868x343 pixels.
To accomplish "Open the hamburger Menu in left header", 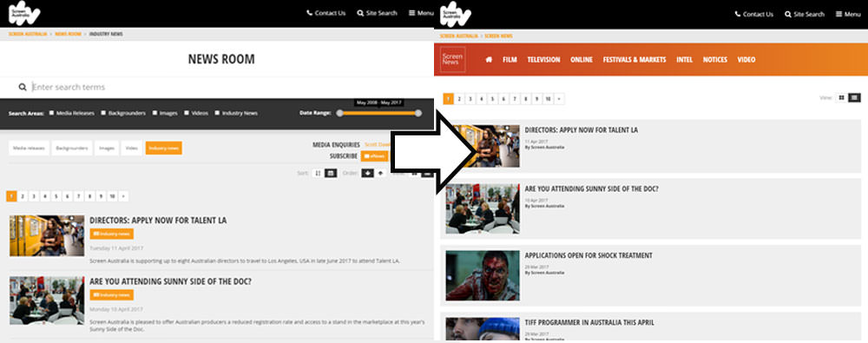I will (x=421, y=13).
